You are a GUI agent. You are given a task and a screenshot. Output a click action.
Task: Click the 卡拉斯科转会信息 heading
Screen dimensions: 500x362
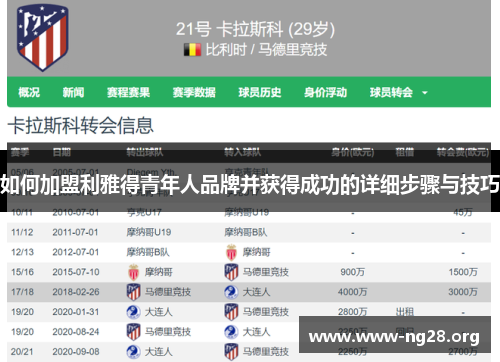81,126
